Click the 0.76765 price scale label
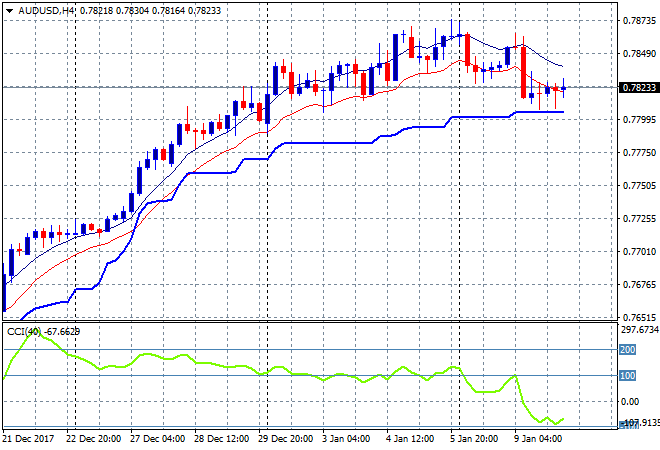660x450 pixels. click(x=639, y=285)
